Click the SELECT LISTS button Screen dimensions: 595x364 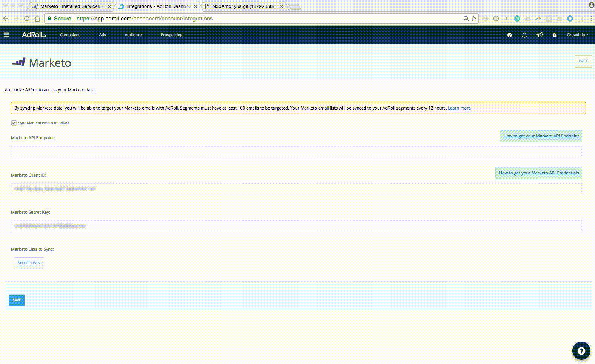coord(29,263)
